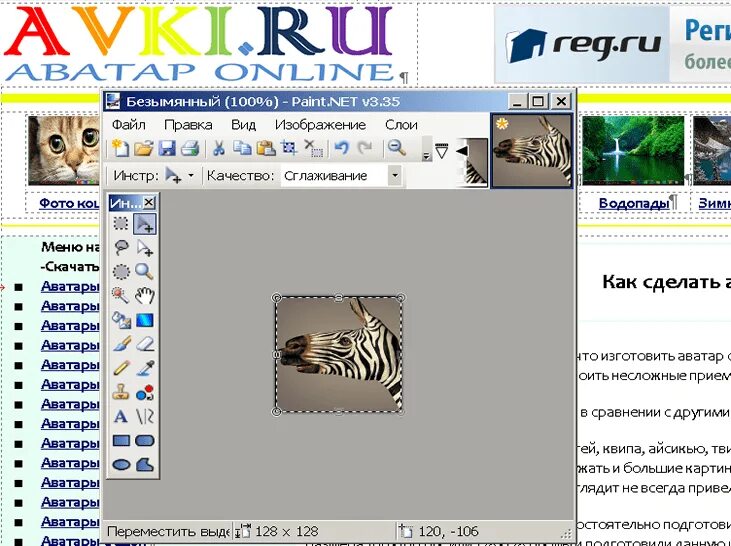Select the Text tool
This screenshot has height=546, width=731.
point(121,416)
